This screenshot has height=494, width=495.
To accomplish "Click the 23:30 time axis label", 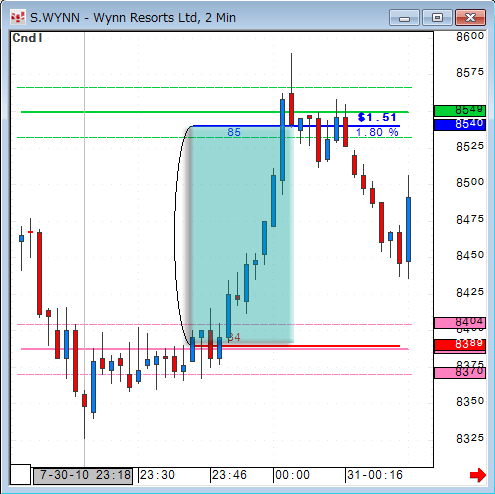I will (x=157, y=475).
